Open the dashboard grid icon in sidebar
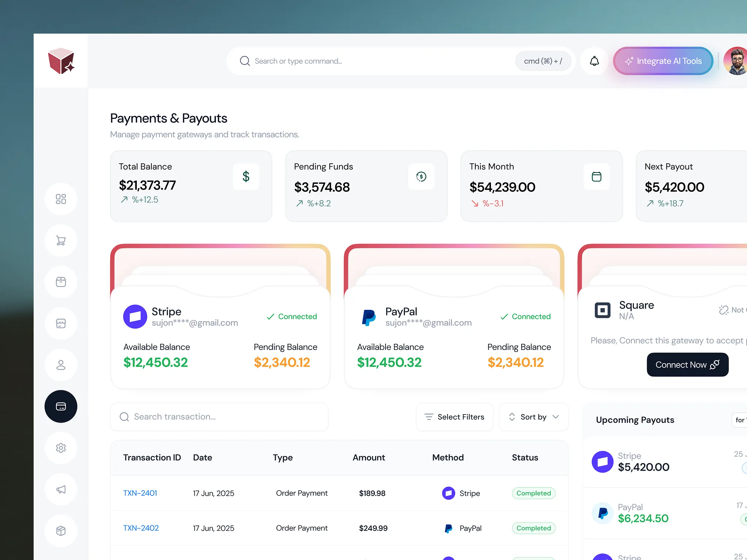This screenshot has width=747, height=560. pyautogui.click(x=61, y=199)
